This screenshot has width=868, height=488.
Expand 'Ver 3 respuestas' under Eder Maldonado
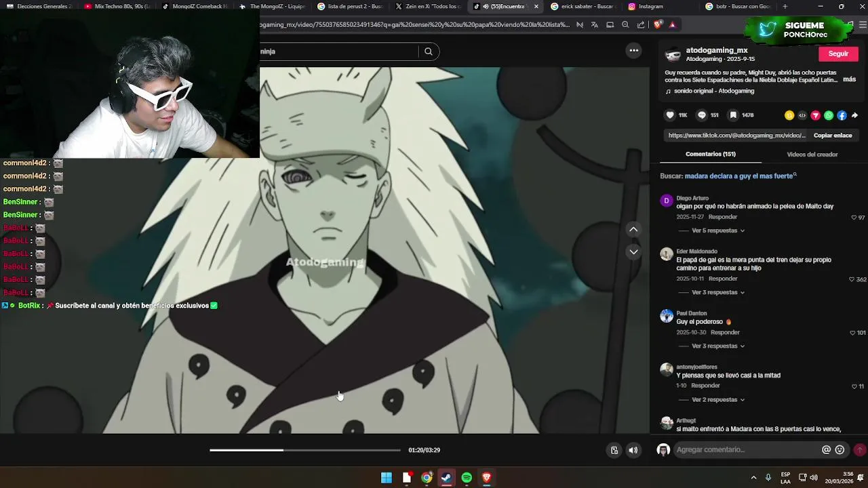coord(718,292)
